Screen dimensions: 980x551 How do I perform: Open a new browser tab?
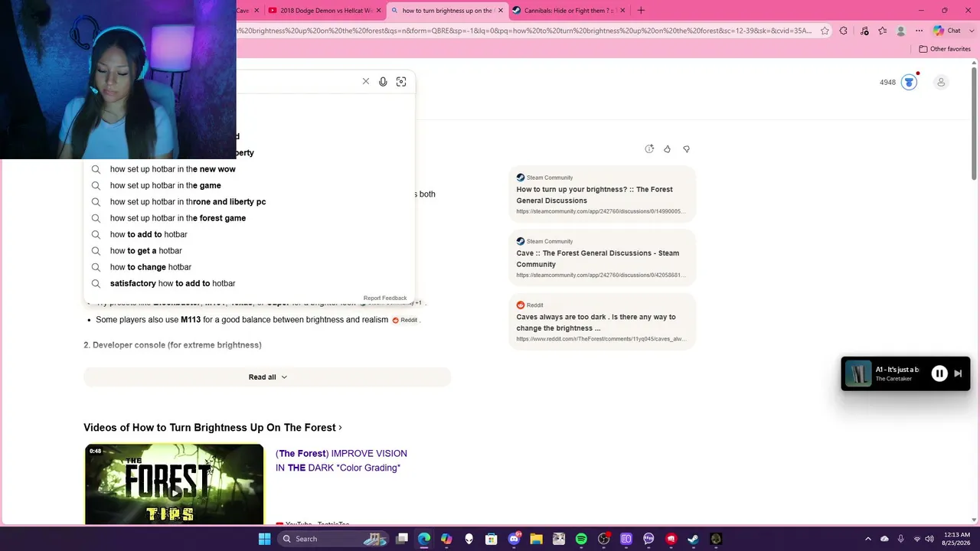click(x=641, y=10)
